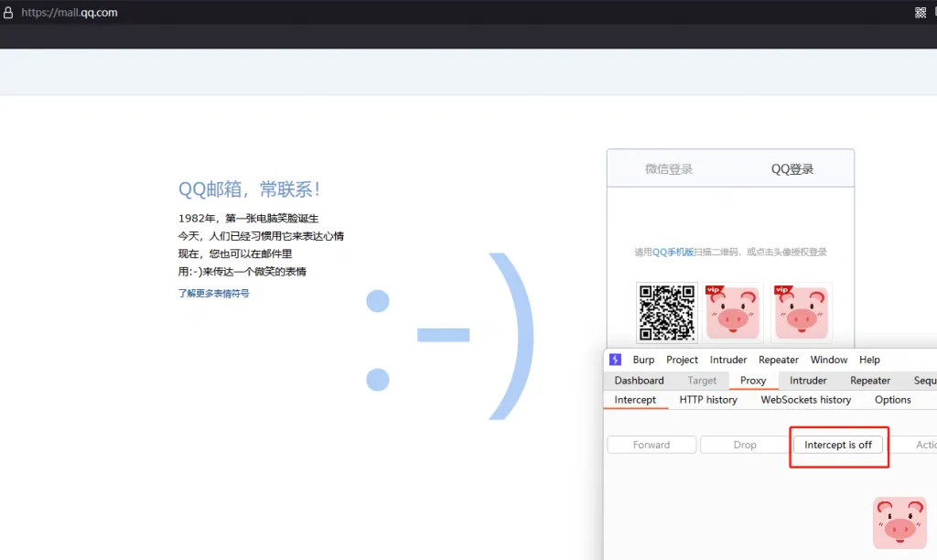The height and width of the screenshot is (560, 937).
Task: Open the proxy Options sub-tab
Action: pos(893,400)
